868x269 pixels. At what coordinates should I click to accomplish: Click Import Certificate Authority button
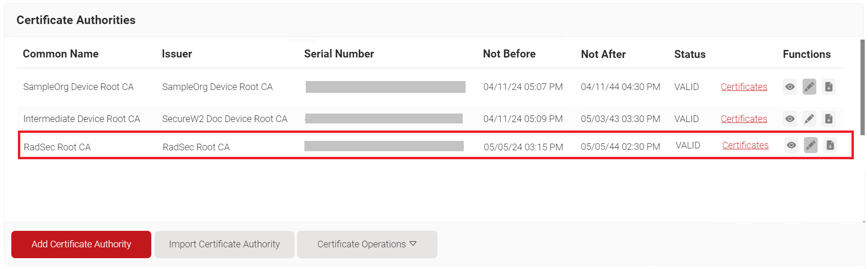[224, 244]
